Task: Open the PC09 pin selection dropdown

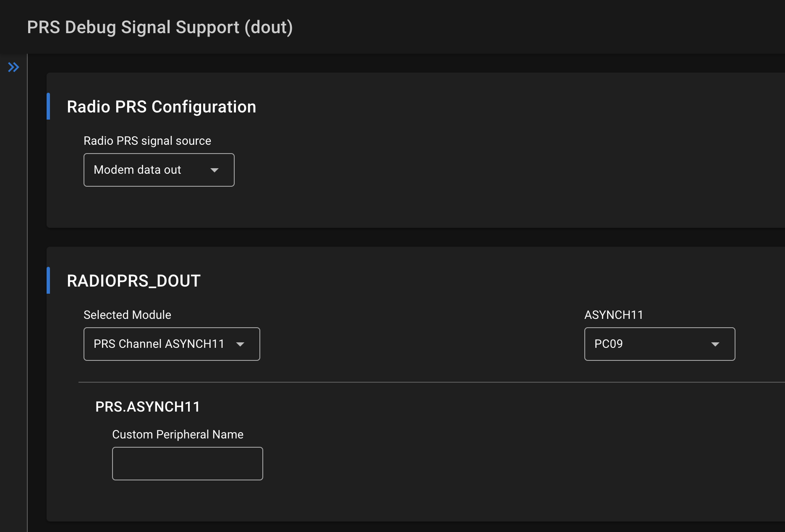Action: tap(659, 344)
